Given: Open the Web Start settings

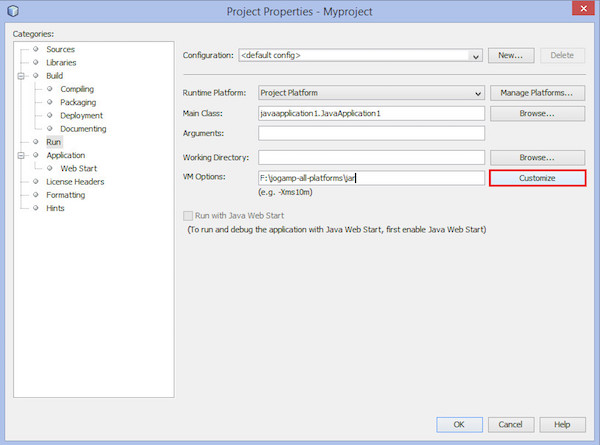Looking at the screenshot, I should [x=78, y=169].
